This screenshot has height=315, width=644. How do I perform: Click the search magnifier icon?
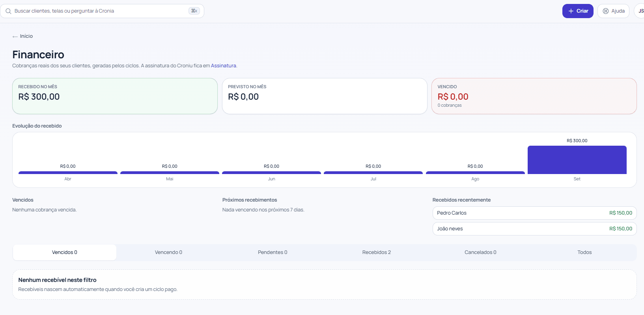click(8, 11)
